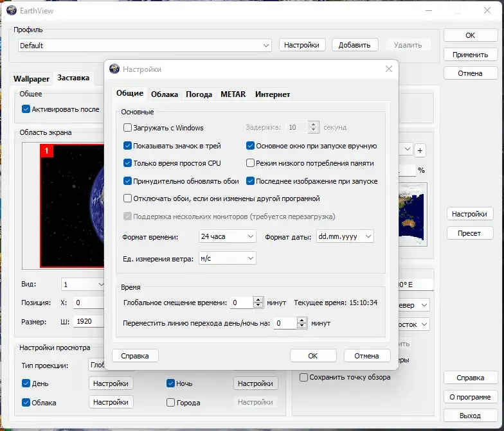
Task: Click the Earth screen preview thumbnail
Action: [72, 206]
